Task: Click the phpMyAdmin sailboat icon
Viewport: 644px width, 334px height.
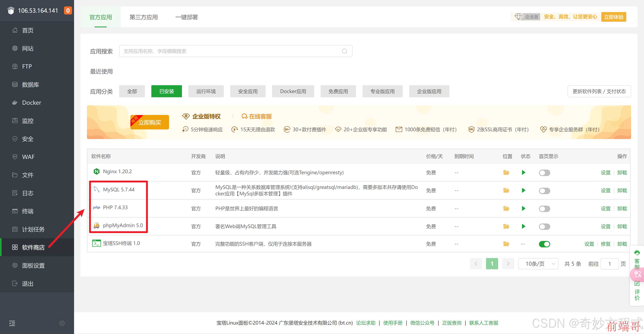Action: 97,225
